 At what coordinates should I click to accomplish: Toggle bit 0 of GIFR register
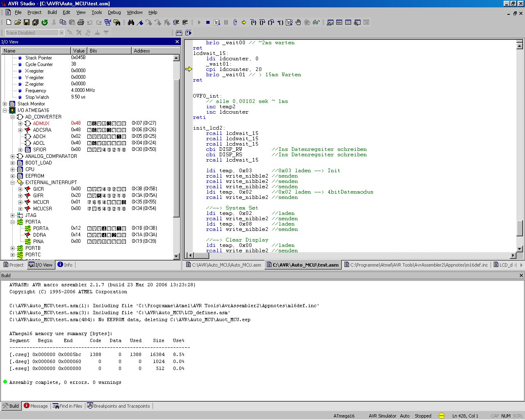(124, 196)
